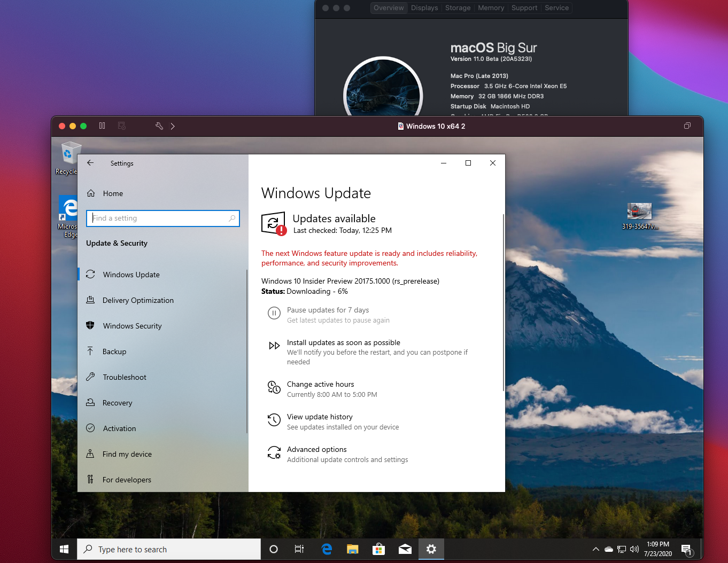The height and width of the screenshot is (563, 728).
Task: Click the VM snapshot toolbar icon
Action: point(122,126)
